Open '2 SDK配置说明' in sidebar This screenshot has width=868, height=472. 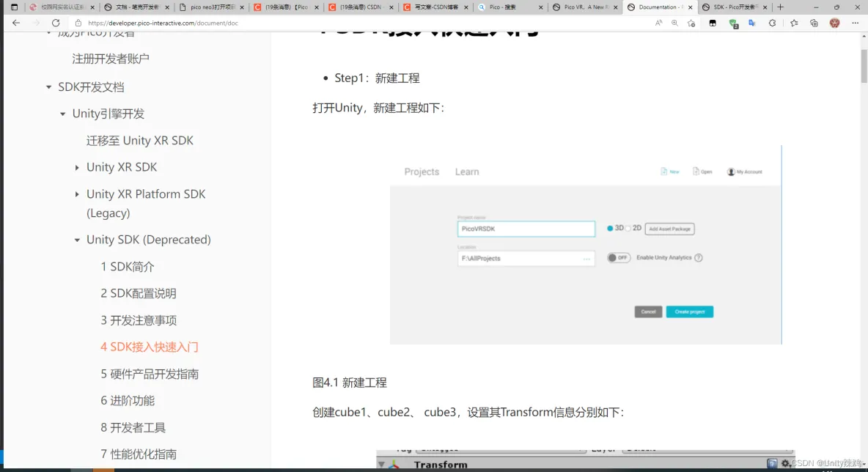pos(139,293)
